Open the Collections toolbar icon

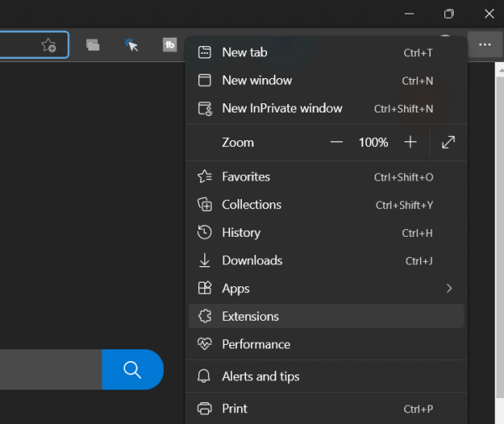coord(92,44)
